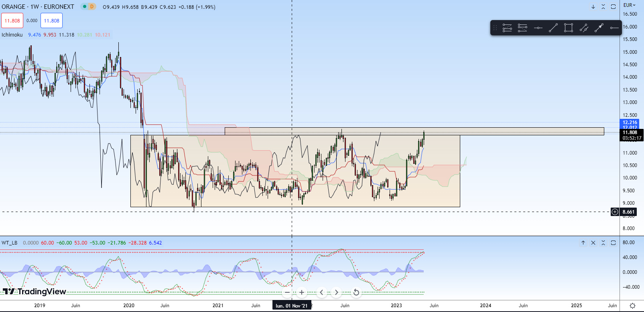Toggle the market status green dot indicator

coord(84,7)
